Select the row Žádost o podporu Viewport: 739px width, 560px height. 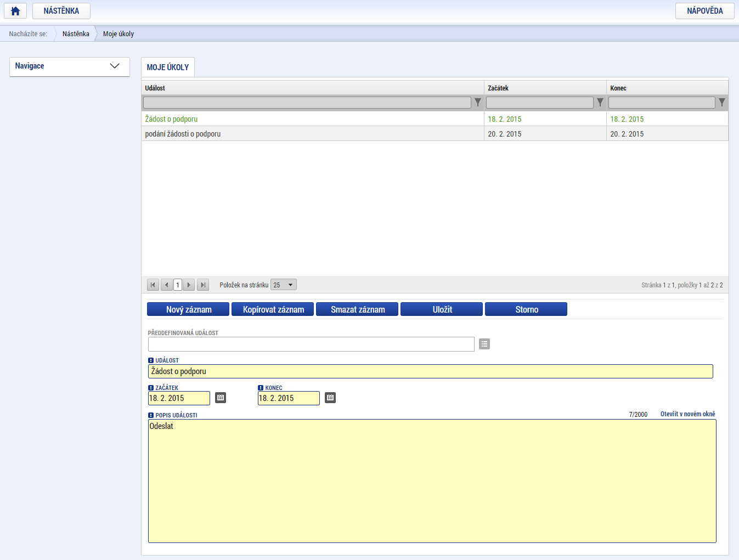435,119
